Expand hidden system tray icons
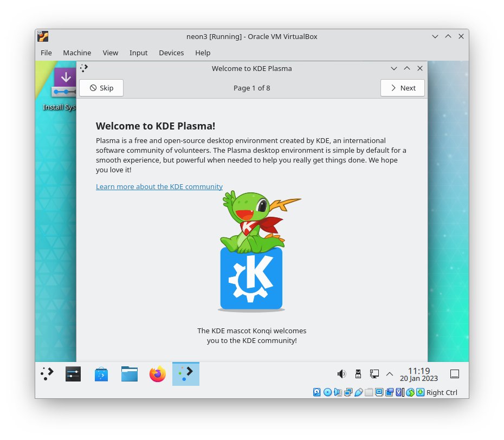The image size is (504, 440). 390,374
